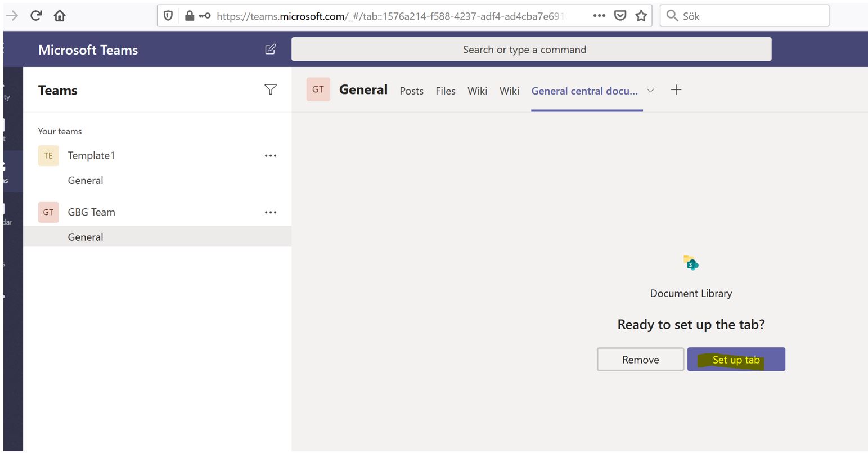Screen dimensions: 868x453
Task: Click the Remove button
Action: 640,359
